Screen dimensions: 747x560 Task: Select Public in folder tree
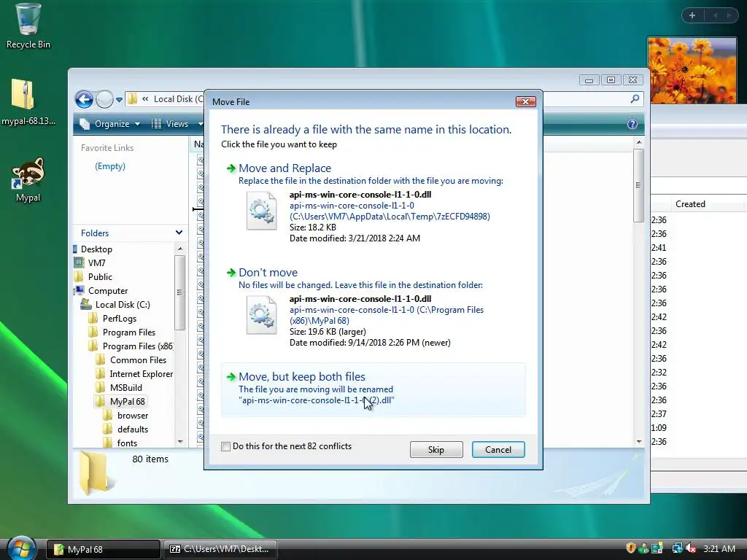(100, 276)
